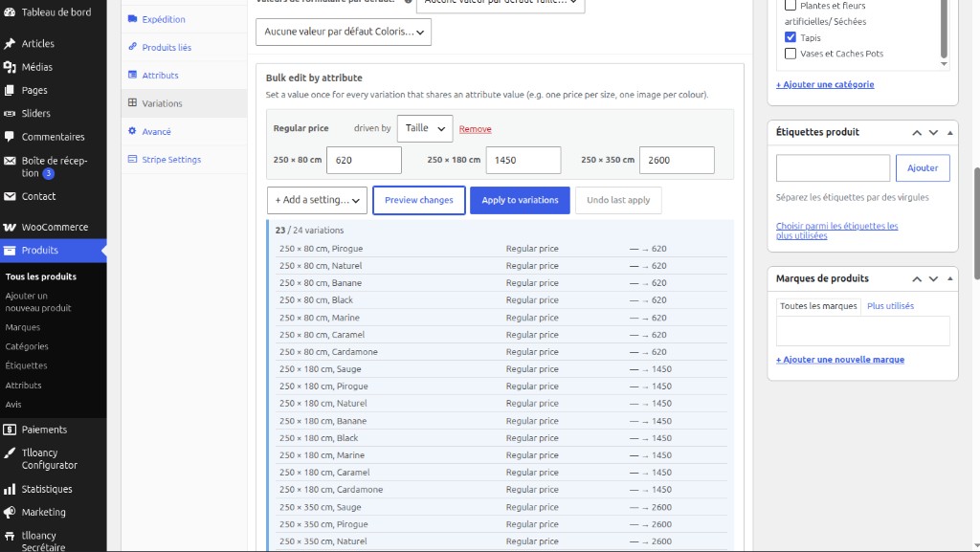The height and width of the screenshot is (552, 980).
Task: Click the page's vertical scrollbar thumb
Action: pos(976,224)
